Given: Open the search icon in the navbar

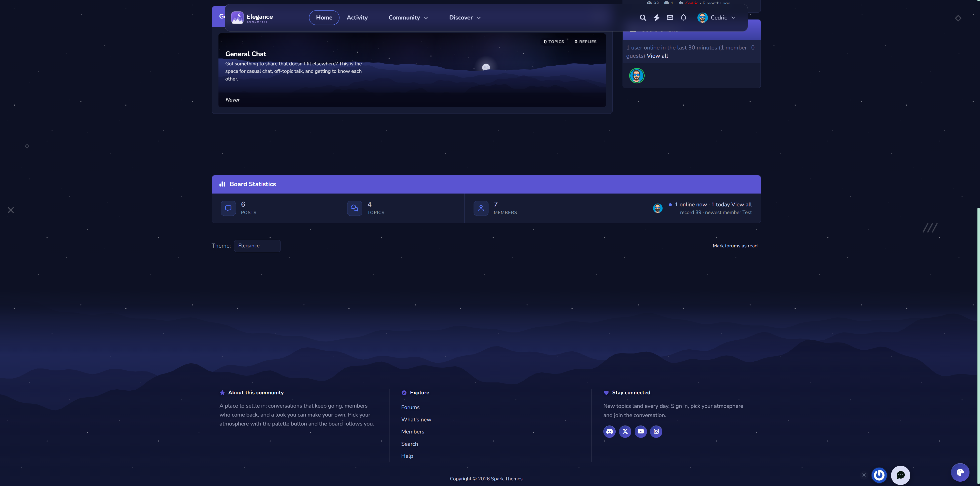Looking at the screenshot, I should tap(643, 17).
